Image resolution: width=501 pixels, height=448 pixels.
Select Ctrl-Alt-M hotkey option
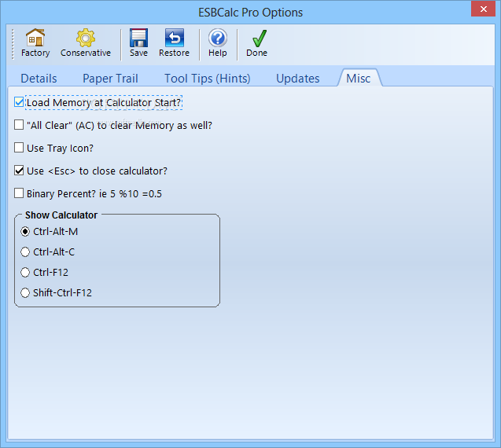click(x=25, y=231)
